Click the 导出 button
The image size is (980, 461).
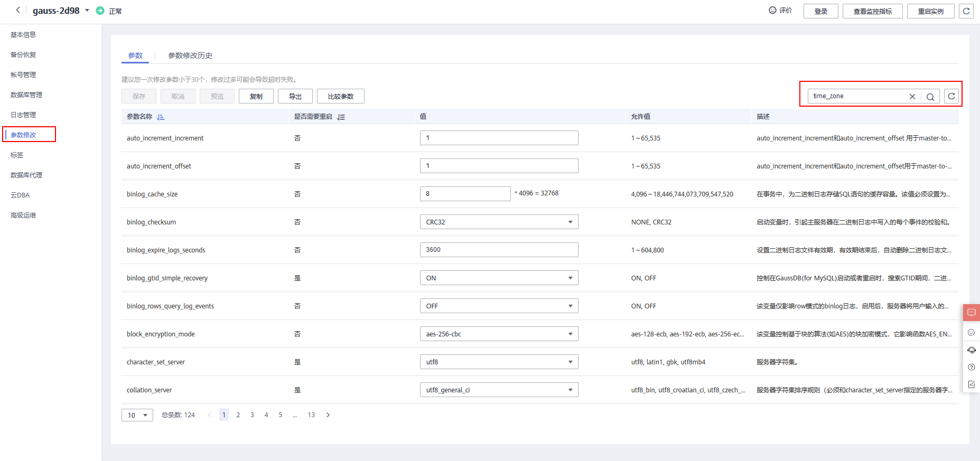coord(295,96)
